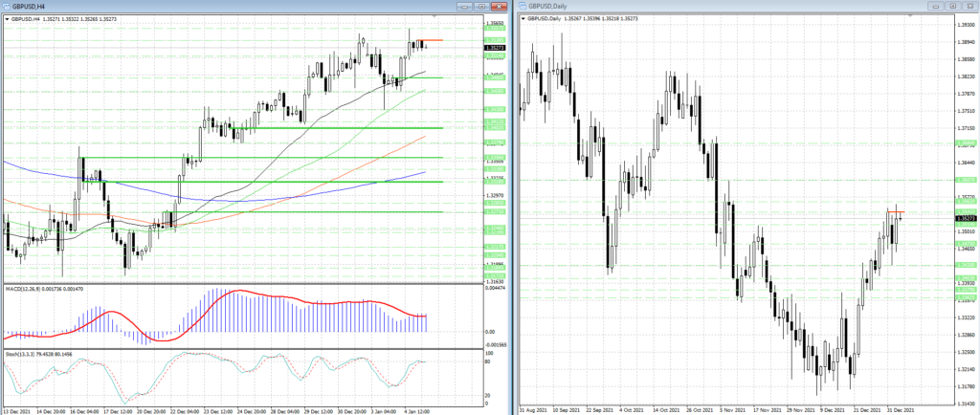
Task: Click the 1.37510 price on Daily scale
Action: click(966, 111)
